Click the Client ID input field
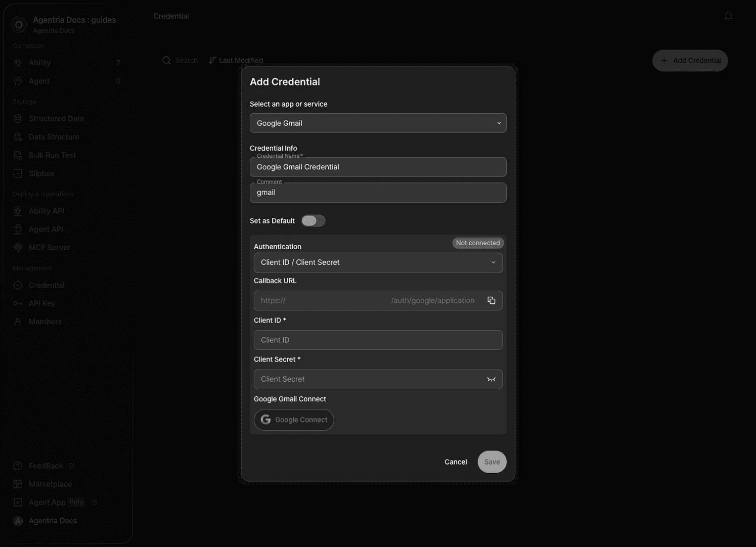 pyautogui.click(x=378, y=340)
